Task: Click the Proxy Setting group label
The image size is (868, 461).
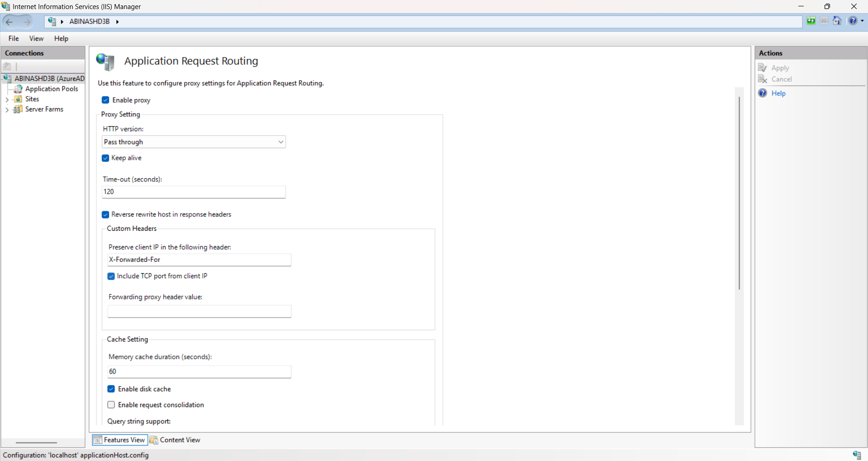Action: pyautogui.click(x=120, y=114)
